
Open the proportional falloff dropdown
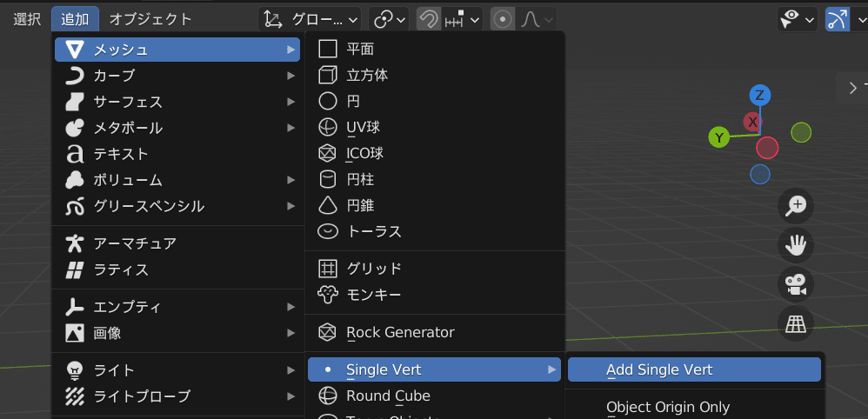pyautogui.click(x=536, y=20)
